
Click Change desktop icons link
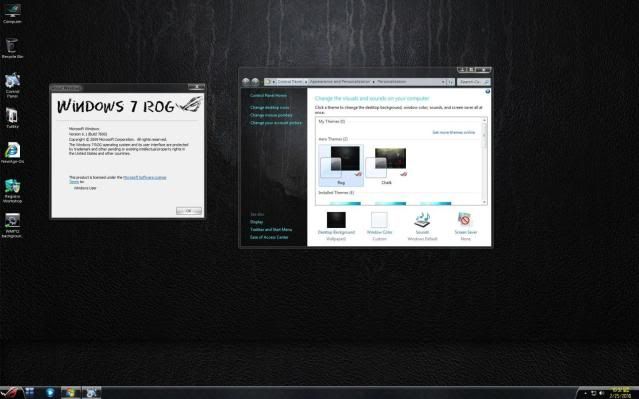tap(270, 108)
